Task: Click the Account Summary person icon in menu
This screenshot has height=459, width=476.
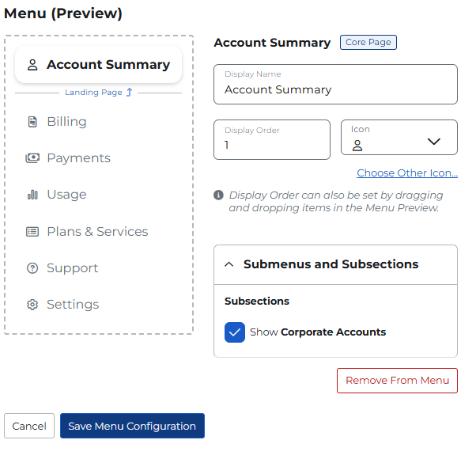Action: tap(32, 65)
